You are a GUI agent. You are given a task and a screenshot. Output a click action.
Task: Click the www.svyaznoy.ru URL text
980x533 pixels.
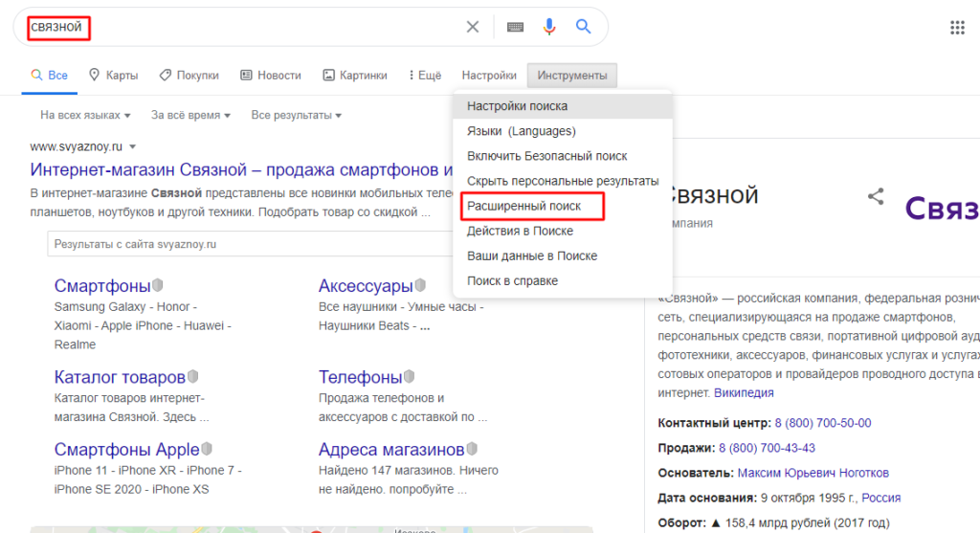point(77,146)
